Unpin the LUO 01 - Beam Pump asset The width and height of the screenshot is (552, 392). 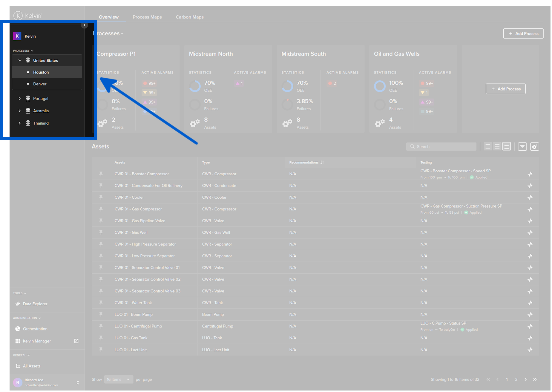101,314
